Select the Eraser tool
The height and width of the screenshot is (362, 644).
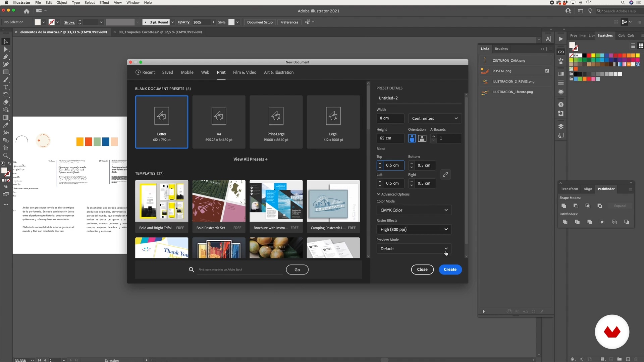pyautogui.click(x=6, y=102)
